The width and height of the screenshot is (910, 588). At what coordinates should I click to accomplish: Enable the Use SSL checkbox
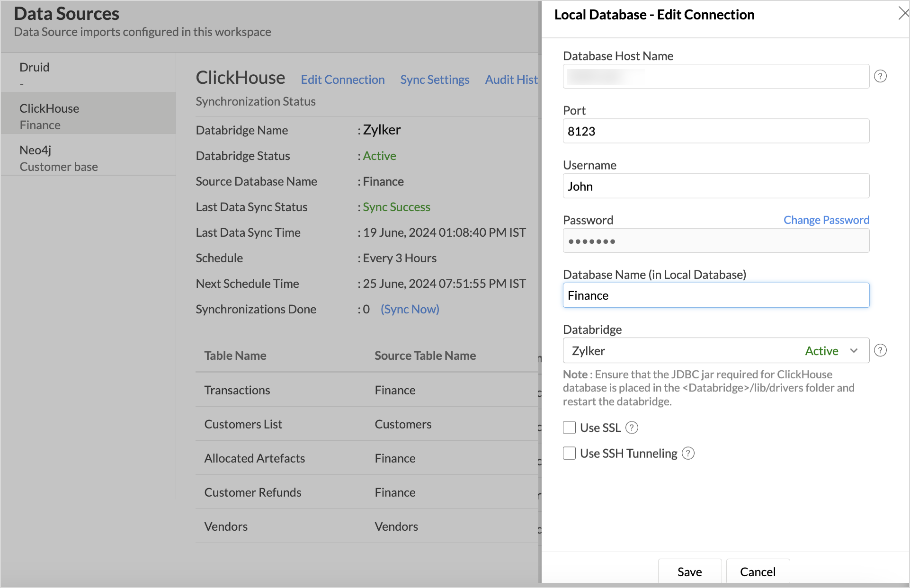tap(569, 428)
